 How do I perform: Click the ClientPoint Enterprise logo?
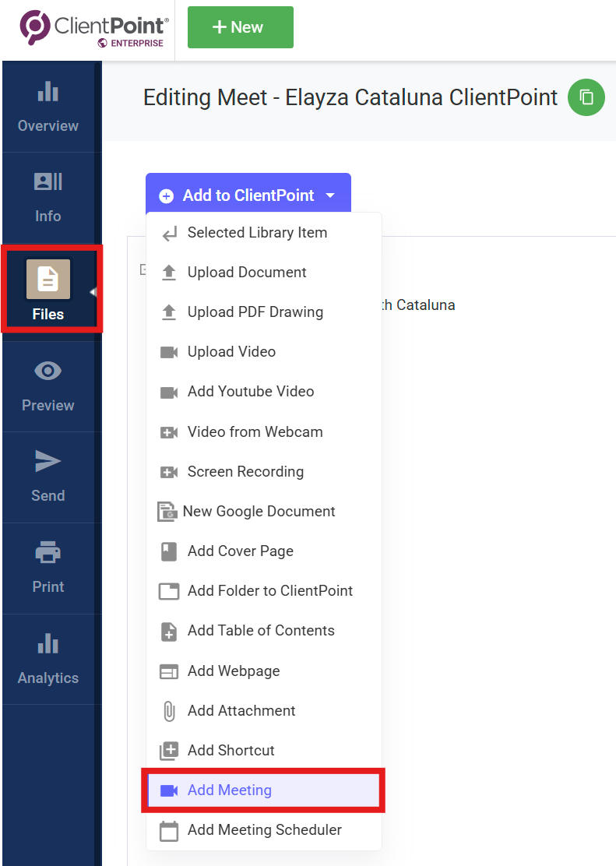pos(94,27)
